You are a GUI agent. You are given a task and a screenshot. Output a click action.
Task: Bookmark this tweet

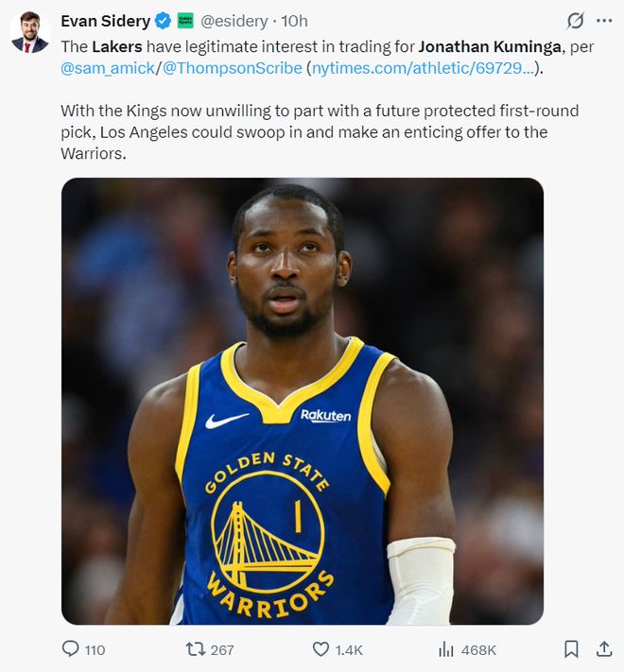(x=571, y=649)
